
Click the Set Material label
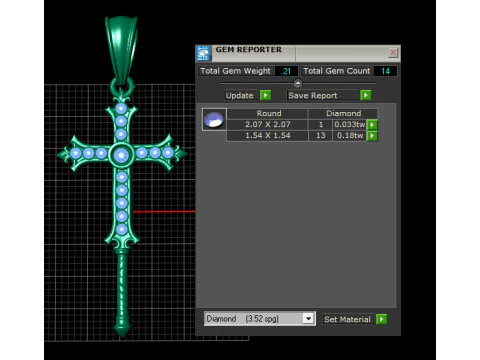(347, 319)
